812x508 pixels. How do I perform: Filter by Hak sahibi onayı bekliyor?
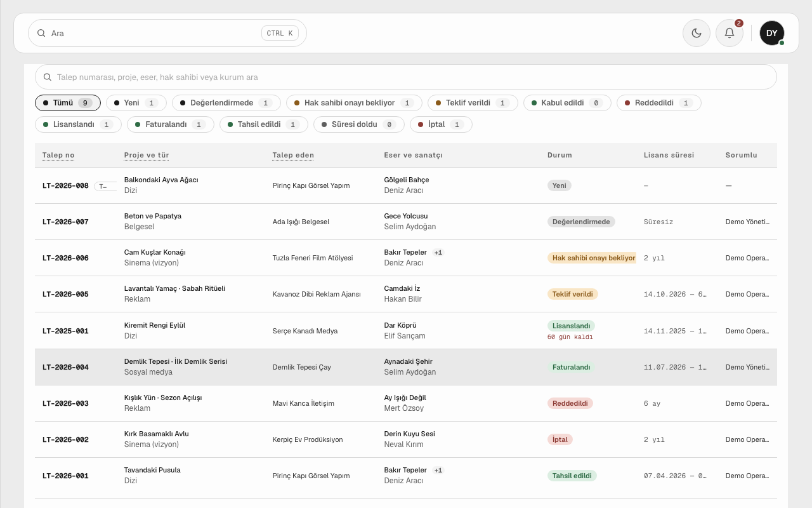click(354, 103)
